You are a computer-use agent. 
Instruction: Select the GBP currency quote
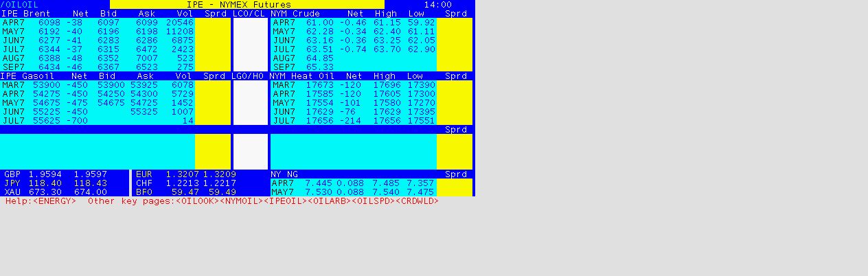click(56, 174)
